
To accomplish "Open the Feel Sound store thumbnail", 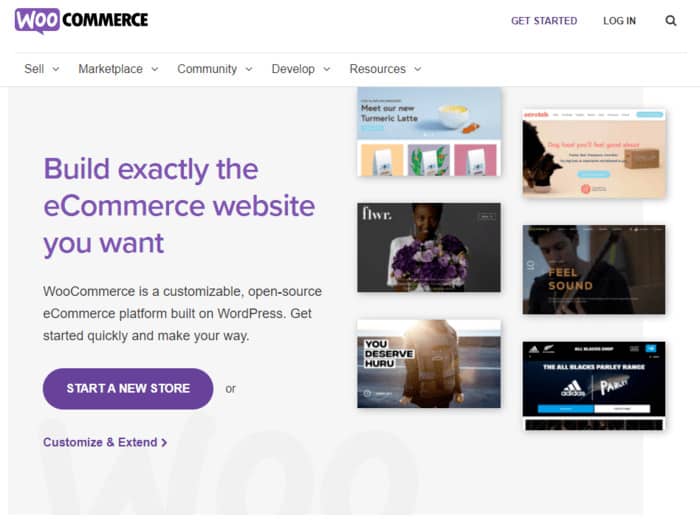I will (594, 270).
